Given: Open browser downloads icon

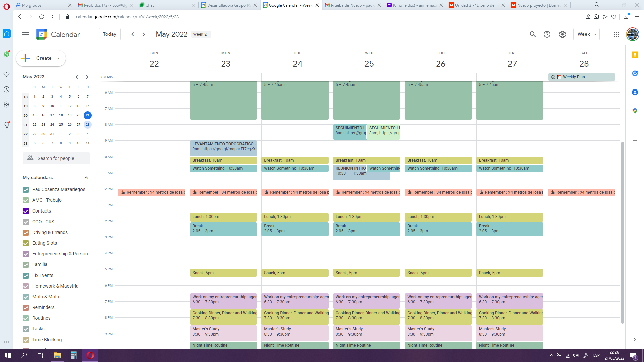Looking at the screenshot, I should 626,17.
